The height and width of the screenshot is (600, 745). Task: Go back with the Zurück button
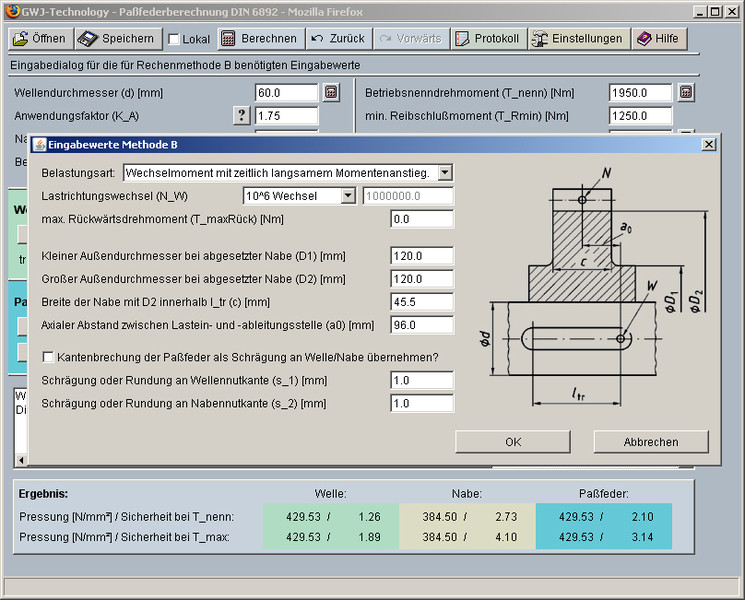336,39
